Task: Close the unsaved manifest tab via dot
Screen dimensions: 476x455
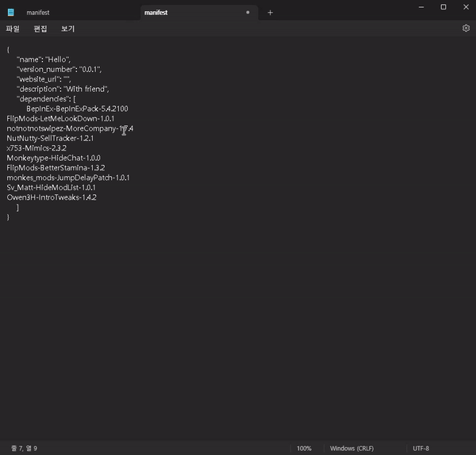Action: 248,13
